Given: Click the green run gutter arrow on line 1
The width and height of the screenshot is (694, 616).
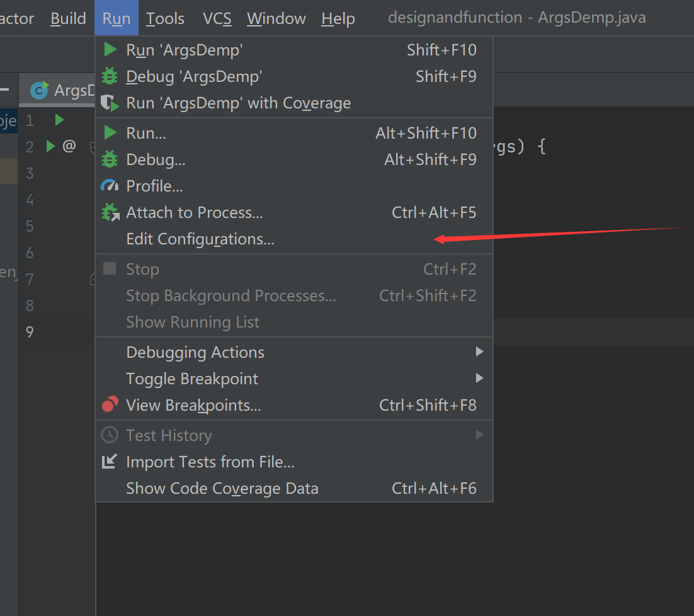Looking at the screenshot, I should coord(59,120).
